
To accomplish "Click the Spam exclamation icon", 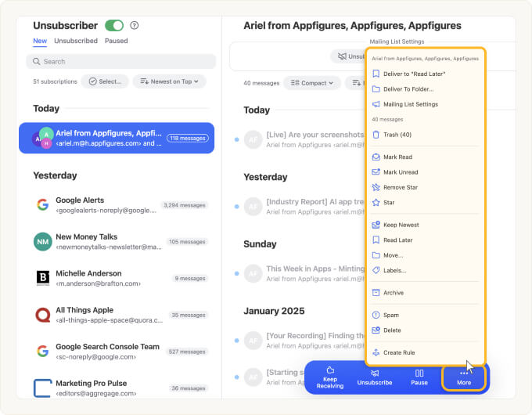I will click(376, 315).
